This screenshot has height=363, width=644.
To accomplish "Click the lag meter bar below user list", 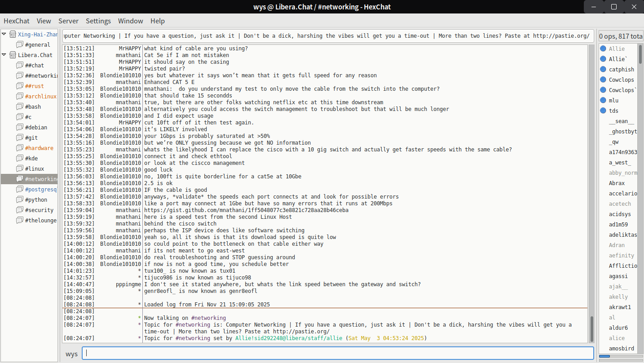I will coord(621,356).
